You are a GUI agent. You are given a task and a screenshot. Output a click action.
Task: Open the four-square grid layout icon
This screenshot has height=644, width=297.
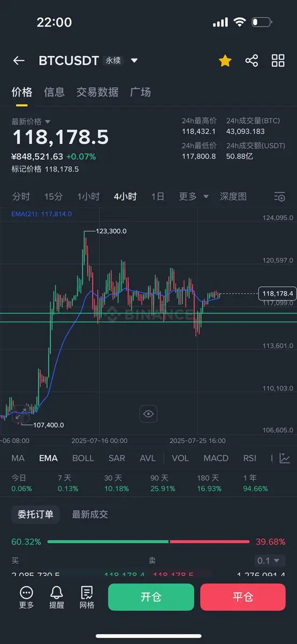point(278,61)
